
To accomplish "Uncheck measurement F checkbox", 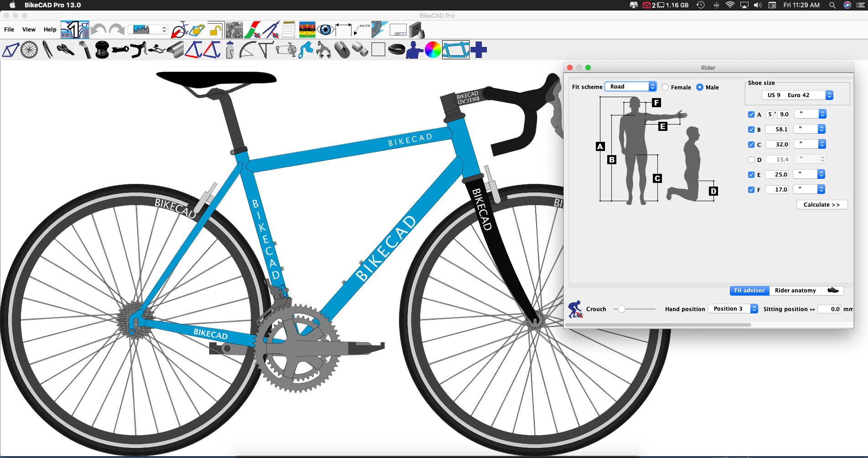I will pyautogui.click(x=751, y=190).
